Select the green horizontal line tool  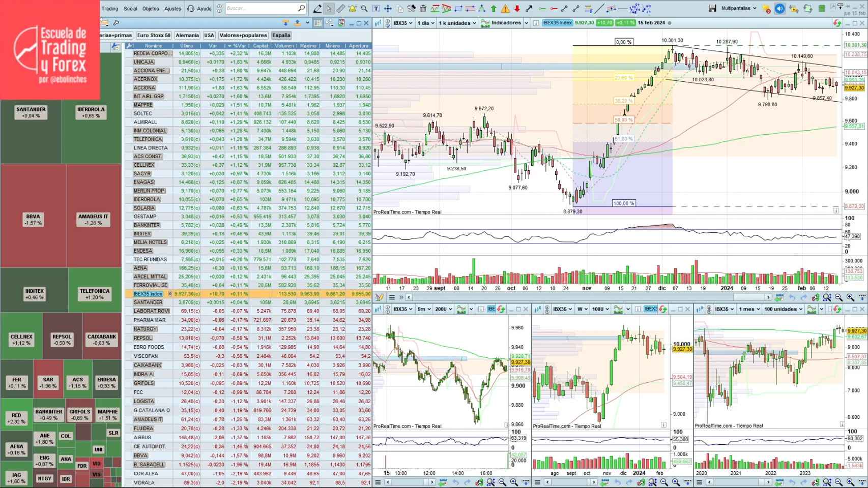[541, 8]
